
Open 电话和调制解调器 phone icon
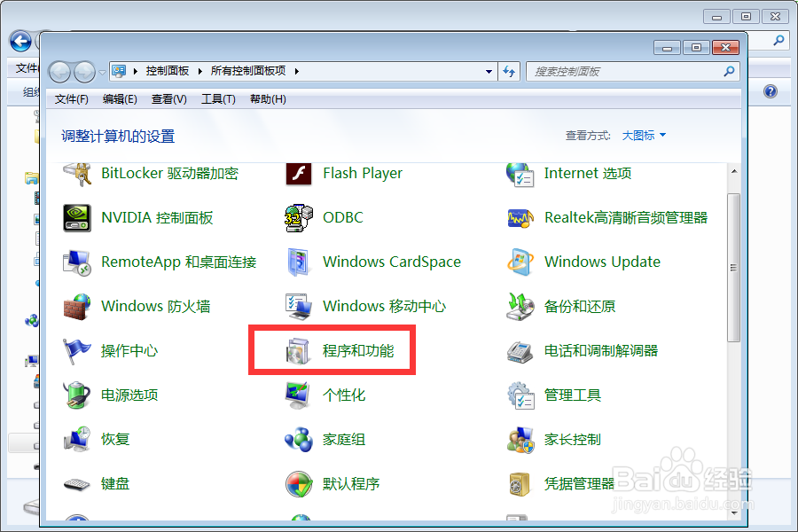520,351
